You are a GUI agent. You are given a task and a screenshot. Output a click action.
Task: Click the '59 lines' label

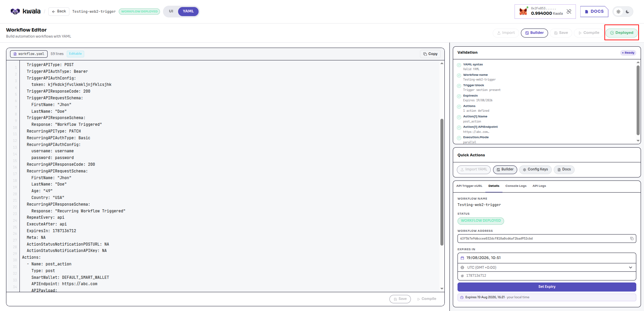tap(57, 54)
